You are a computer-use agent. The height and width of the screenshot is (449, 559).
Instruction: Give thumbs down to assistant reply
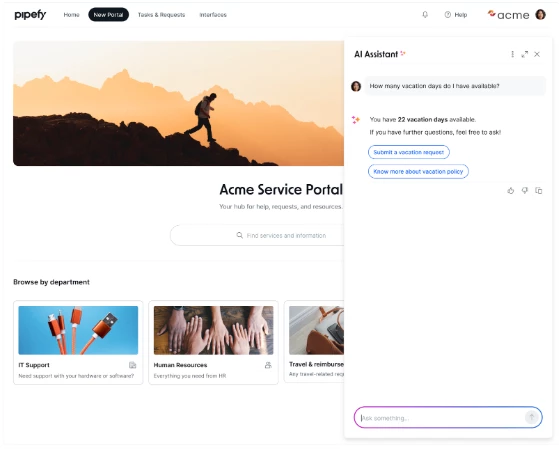pyautogui.click(x=524, y=191)
